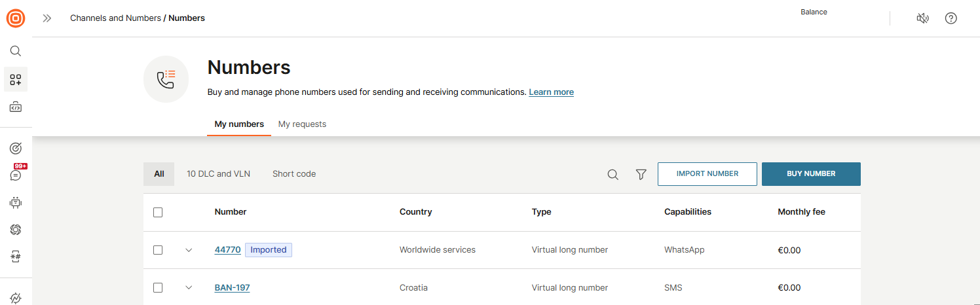Click the Buy Number button
Viewport: 980px width, 305px height.
(811, 174)
